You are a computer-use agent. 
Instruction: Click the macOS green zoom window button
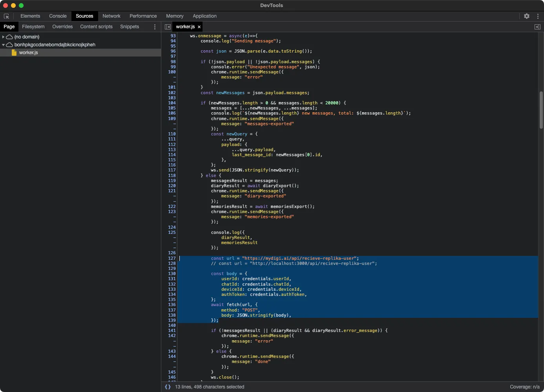tap(21, 5)
